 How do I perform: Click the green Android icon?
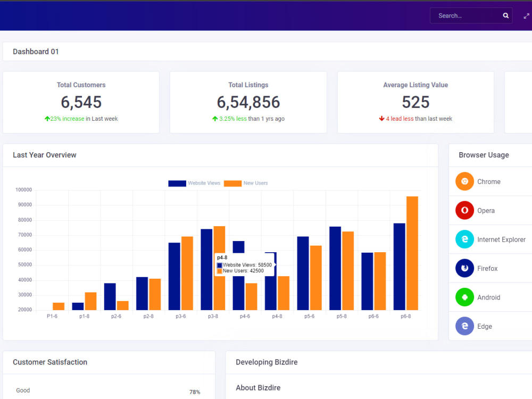click(x=464, y=297)
